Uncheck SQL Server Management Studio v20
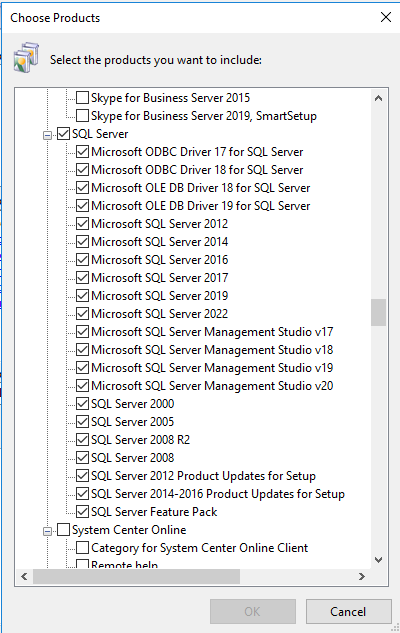 point(82,386)
